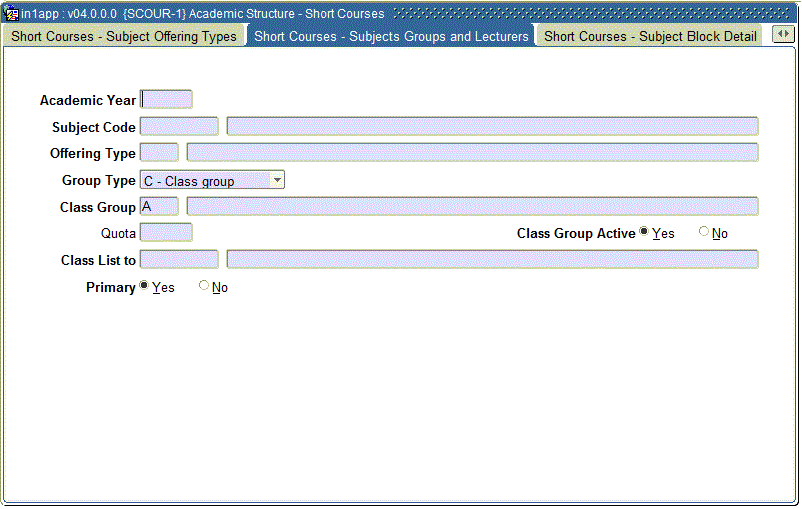Click the Class Group label
Viewport: 802px width, 509px height.
(x=98, y=207)
